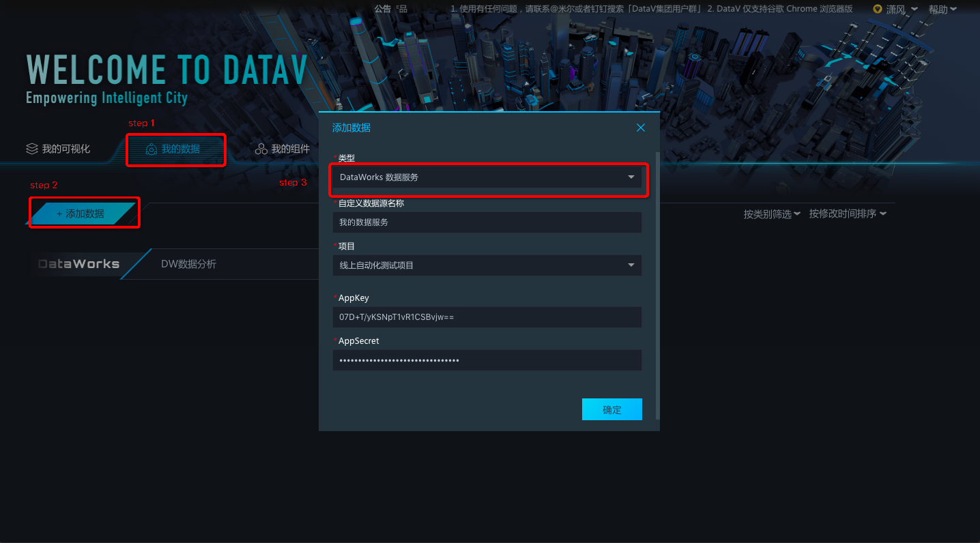Viewport: 980px width, 543px height.
Task: Click the data icon of 我的数据
Action: [x=152, y=149]
